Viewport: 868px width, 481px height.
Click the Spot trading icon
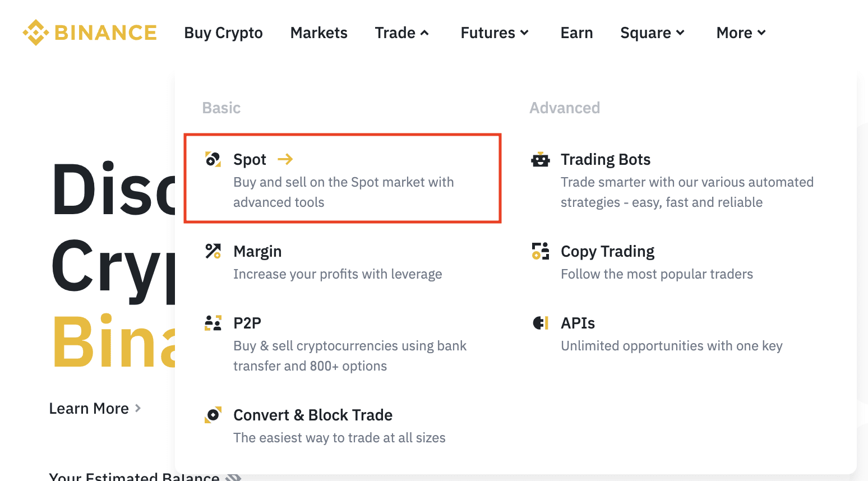[x=213, y=159]
